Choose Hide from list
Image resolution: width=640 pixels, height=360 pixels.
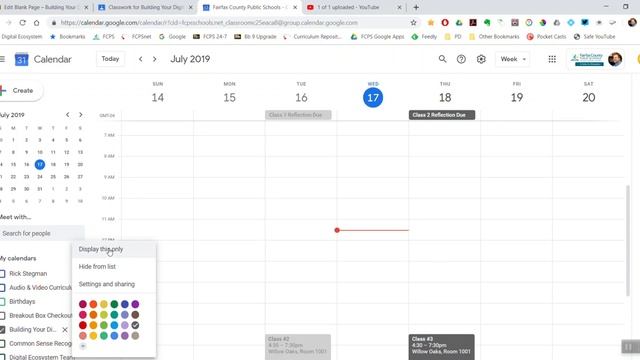(x=114, y=267)
